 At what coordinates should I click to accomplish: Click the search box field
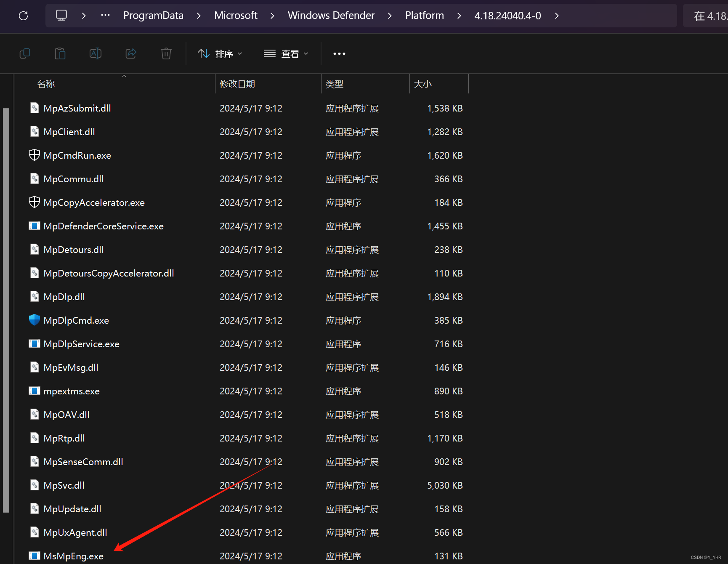(706, 16)
